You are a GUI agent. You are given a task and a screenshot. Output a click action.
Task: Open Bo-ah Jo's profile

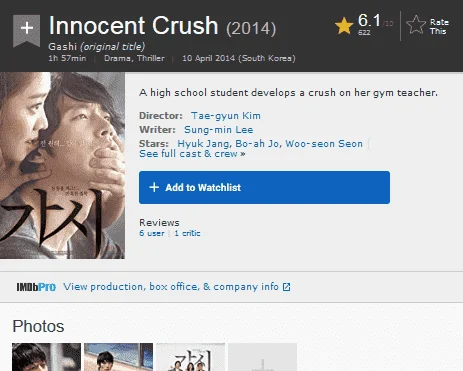point(257,144)
